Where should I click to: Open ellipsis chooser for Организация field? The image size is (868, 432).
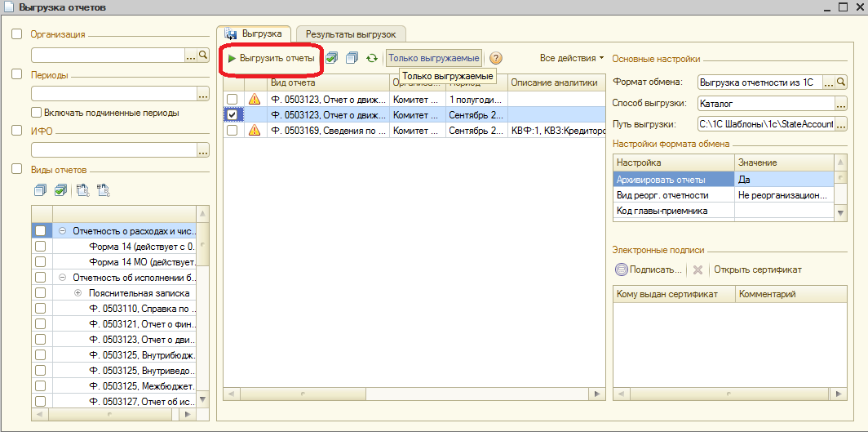click(x=190, y=55)
